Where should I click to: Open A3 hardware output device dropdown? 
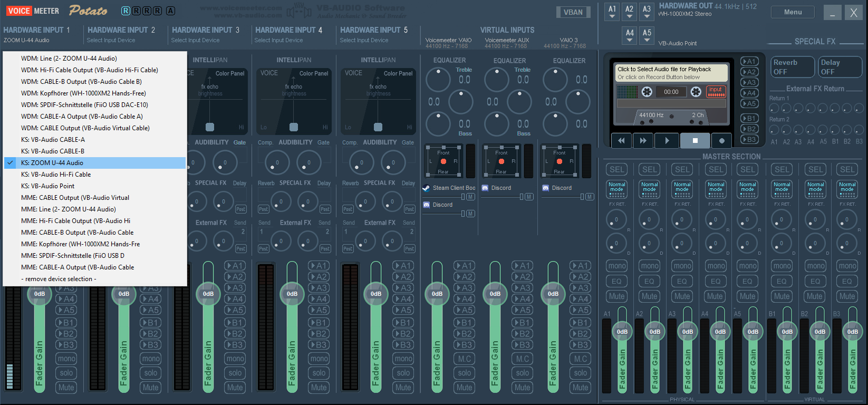tap(647, 12)
